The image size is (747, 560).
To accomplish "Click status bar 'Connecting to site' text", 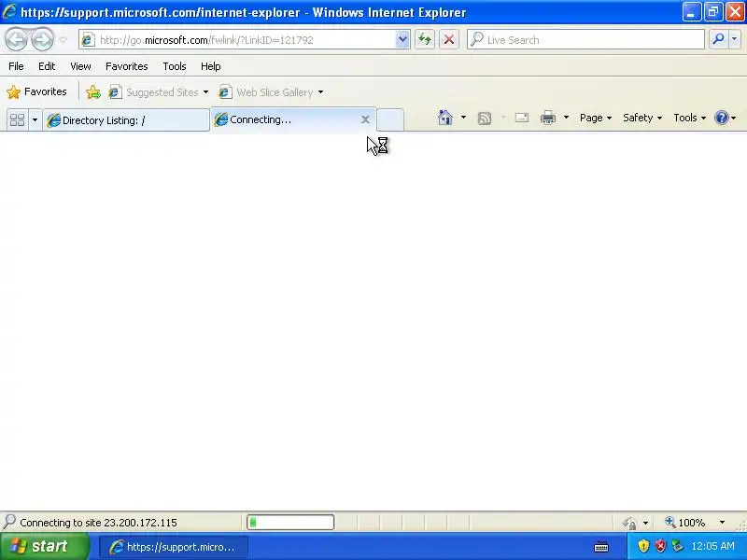I will 98,523.
